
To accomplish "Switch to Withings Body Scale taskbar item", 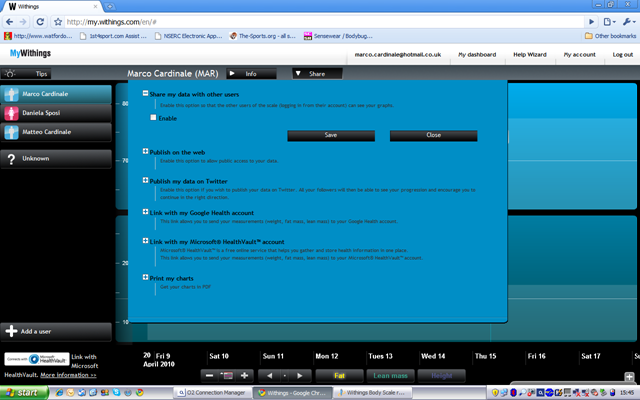I will click(372, 393).
